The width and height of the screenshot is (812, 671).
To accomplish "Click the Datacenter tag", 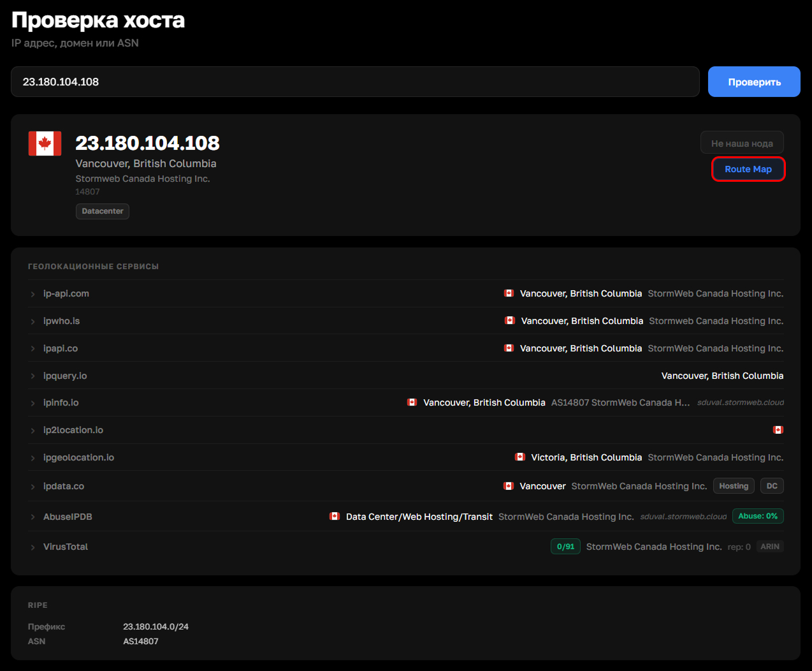I will point(103,211).
